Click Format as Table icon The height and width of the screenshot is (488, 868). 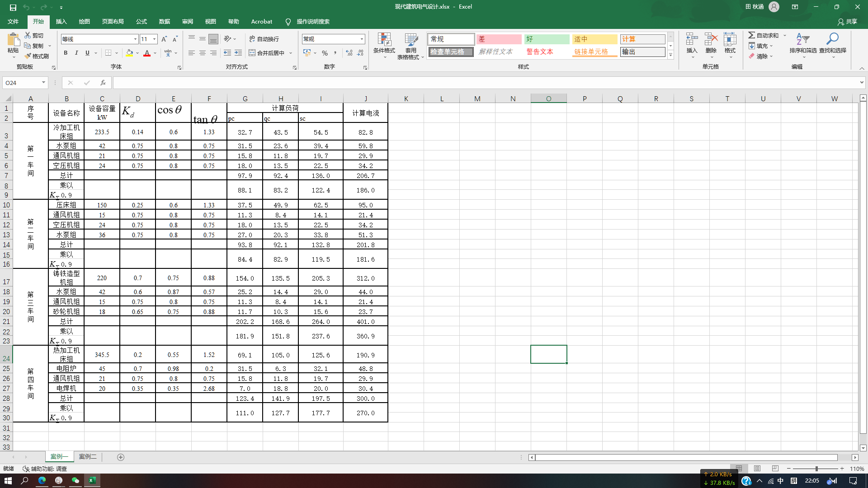[411, 40]
